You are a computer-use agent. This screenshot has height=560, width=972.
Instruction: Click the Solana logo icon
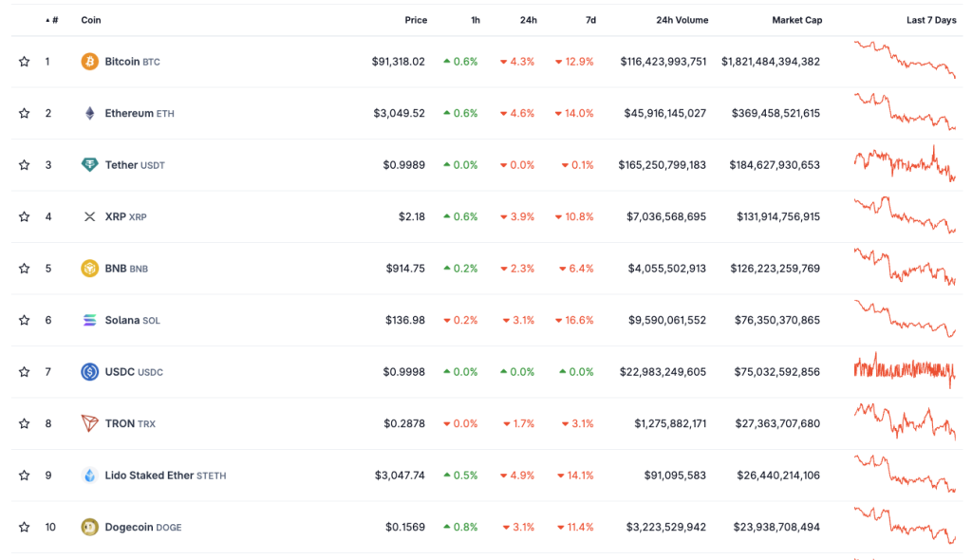pos(89,320)
